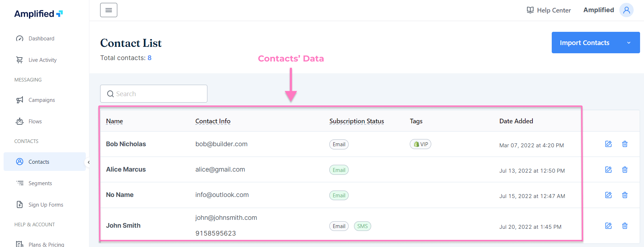Expand the Import Contacts dropdown arrow
The width and height of the screenshot is (644, 247).
(629, 43)
